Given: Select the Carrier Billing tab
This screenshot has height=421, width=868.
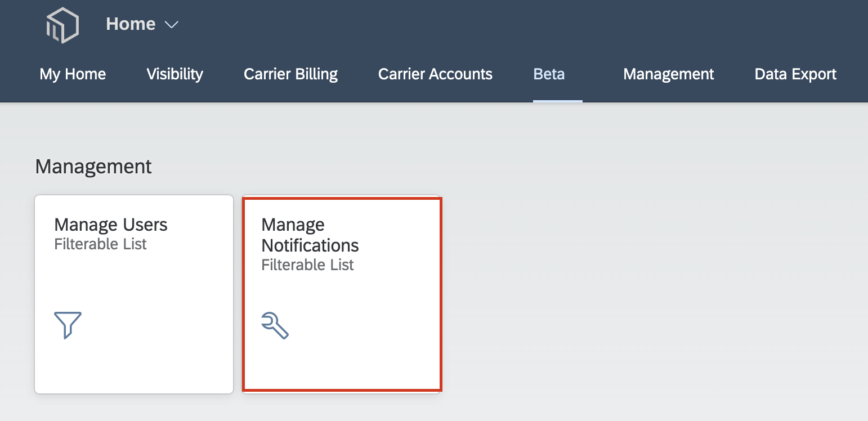Looking at the screenshot, I should tap(290, 74).
